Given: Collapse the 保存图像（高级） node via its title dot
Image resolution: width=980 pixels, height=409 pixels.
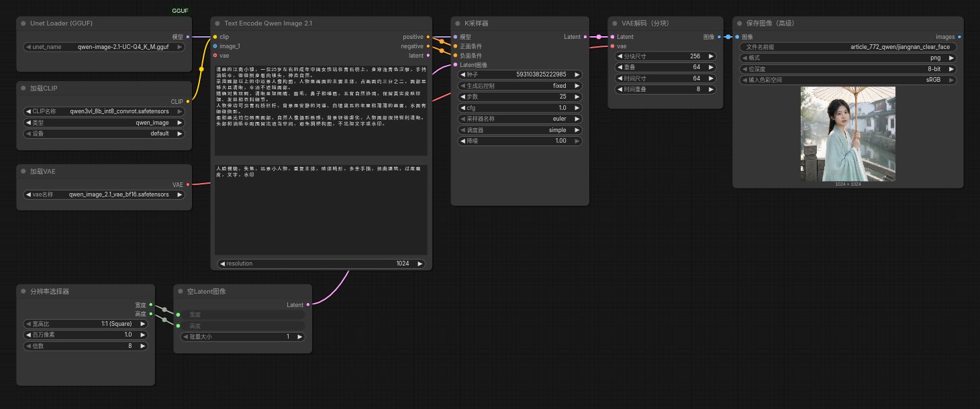Looking at the screenshot, I should 739,23.
